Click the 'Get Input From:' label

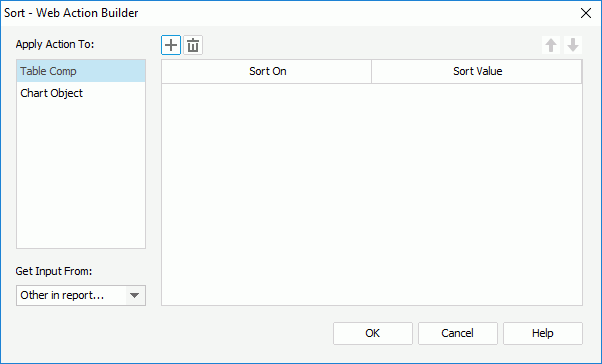pos(54,271)
